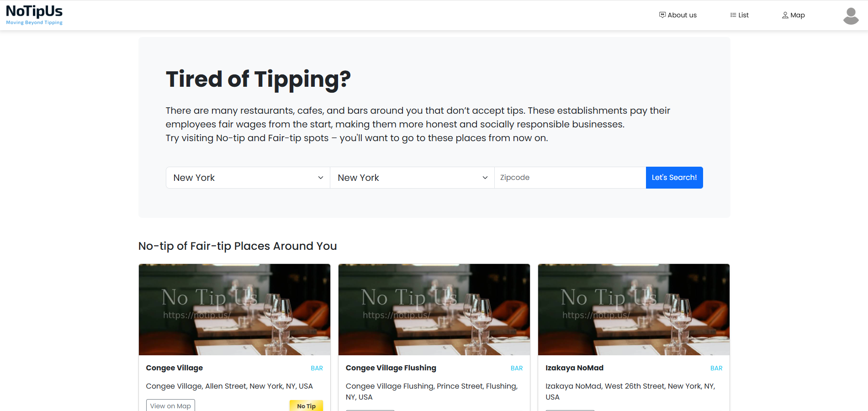This screenshot has width=868, height=411.
Task: Click View on Map for Congee Village
Action: point(170,406)
